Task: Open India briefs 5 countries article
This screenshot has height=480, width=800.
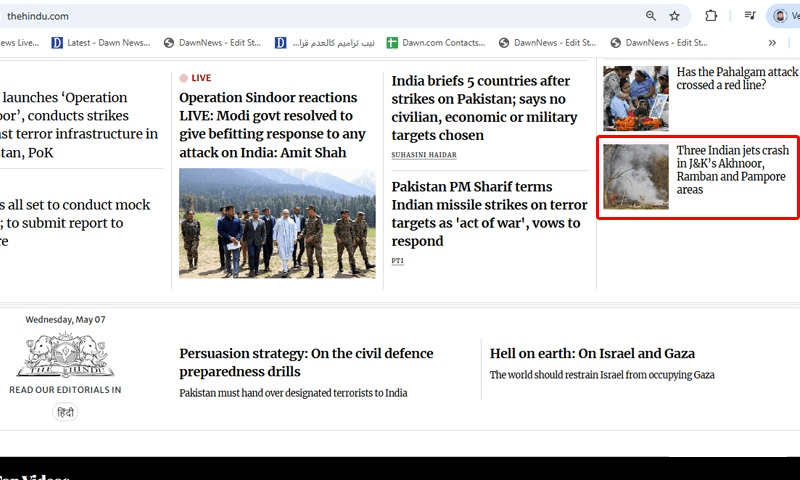Action: pos(485,108)
